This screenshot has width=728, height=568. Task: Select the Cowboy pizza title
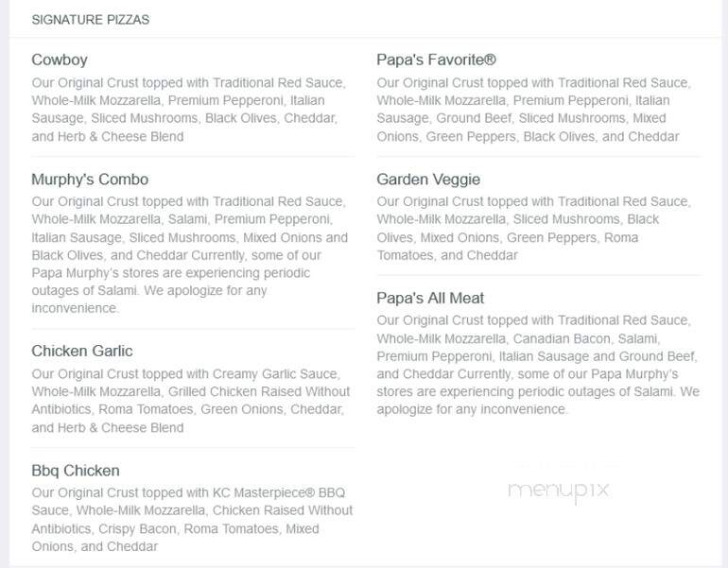click(x=60, y=60)
